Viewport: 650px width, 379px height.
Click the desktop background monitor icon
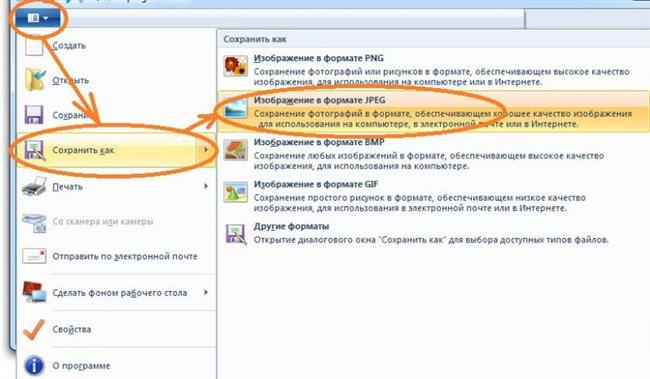point(34,292)
